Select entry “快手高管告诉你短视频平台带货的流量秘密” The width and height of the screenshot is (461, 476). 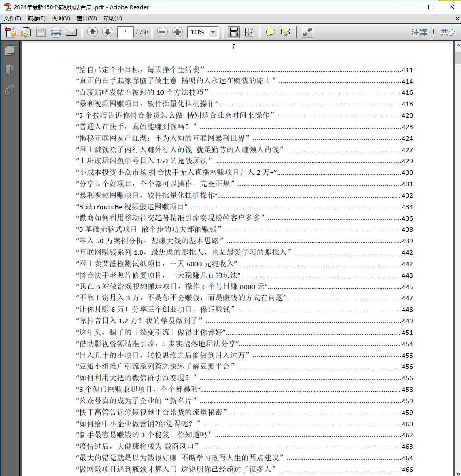click(x=244, y=413)
